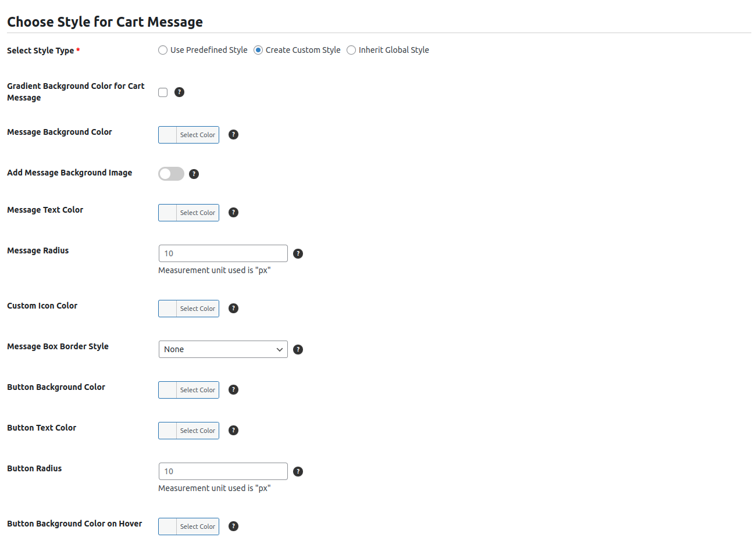Image resolution: width=756 pixels, height=548 pixels.
Task: Click help icon for Add Message Background Image
Action: point(194,174)
